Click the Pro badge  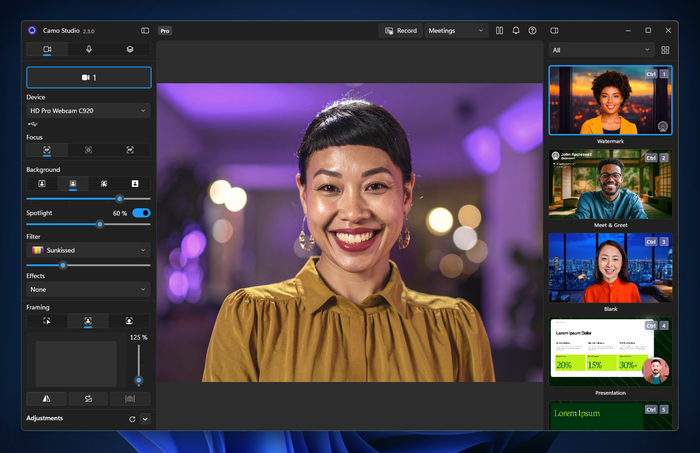pyautogui.click(x=165, y=30)
